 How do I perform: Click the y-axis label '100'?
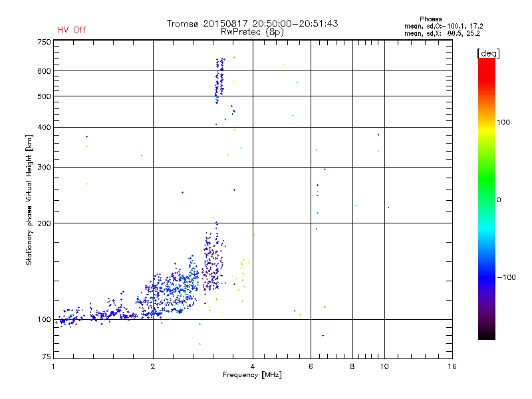(x=44, y=320)
